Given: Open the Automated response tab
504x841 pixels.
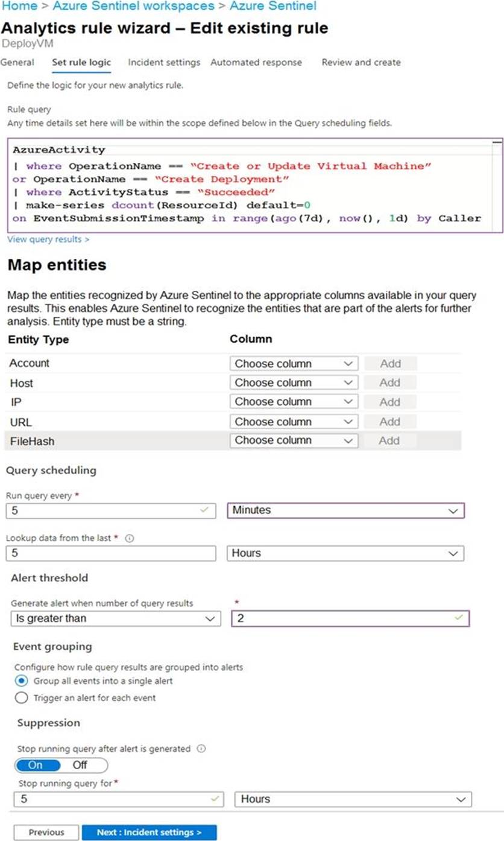Looking at the screenshot, I should coord(256,62).
